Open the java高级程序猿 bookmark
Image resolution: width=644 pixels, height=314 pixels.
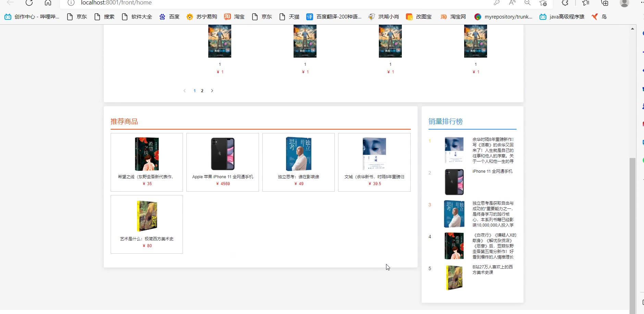click(562, 16)
